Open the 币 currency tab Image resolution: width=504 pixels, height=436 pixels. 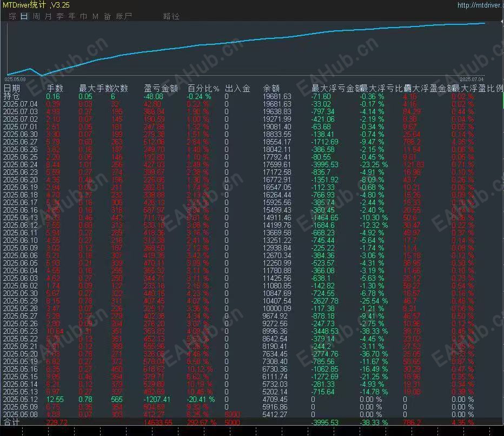point(84,16)
